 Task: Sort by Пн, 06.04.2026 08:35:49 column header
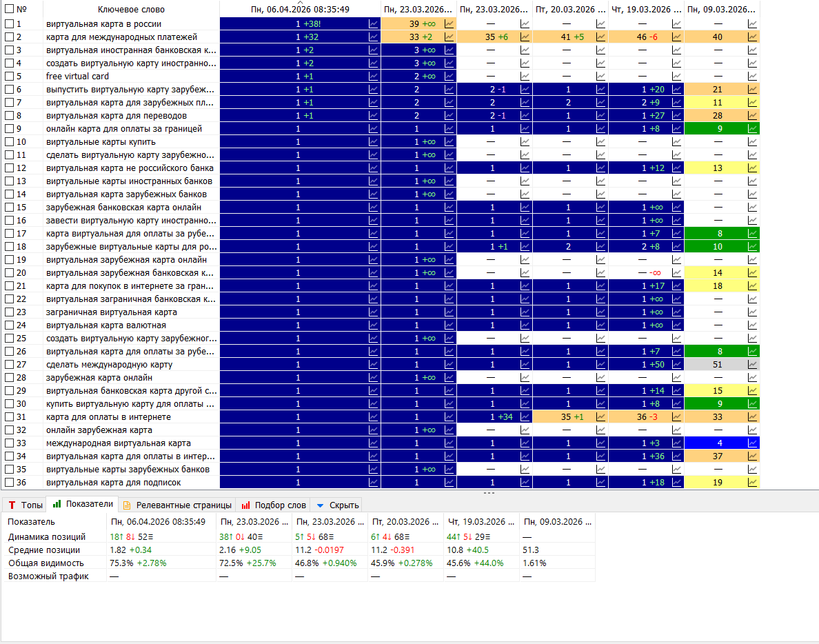[301, 10]
